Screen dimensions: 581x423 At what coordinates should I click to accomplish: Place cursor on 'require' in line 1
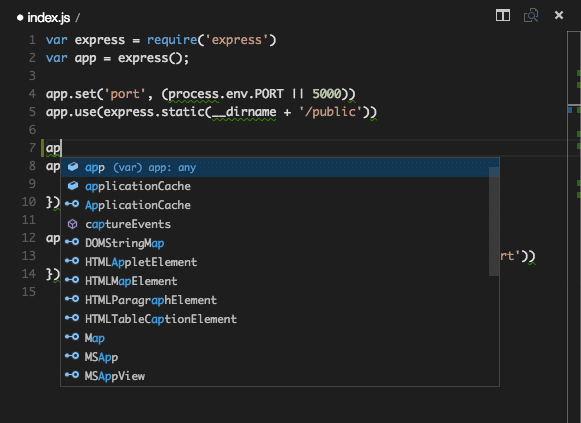tap(172, 40)
